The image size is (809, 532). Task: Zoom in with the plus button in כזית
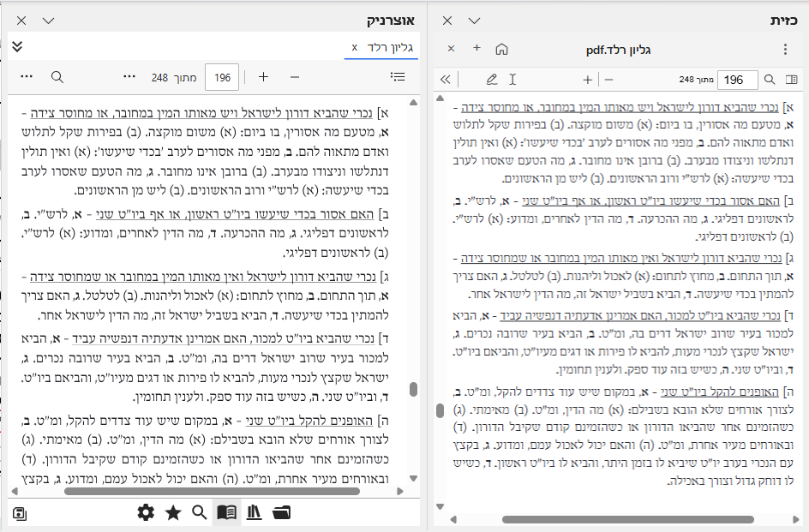coord(587,78)
